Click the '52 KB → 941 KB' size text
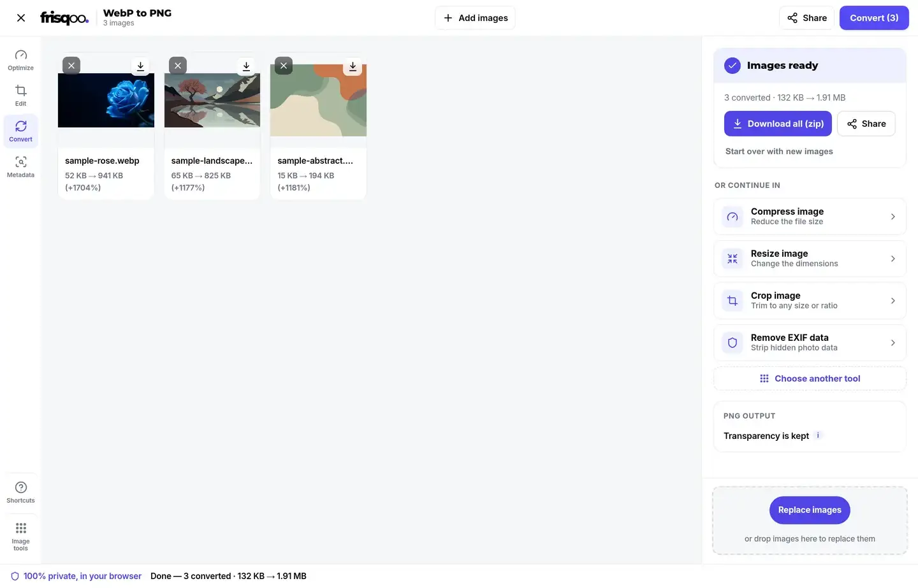This screenshot has width=918, height=588. pyautogui.click(x=94, y=175)
